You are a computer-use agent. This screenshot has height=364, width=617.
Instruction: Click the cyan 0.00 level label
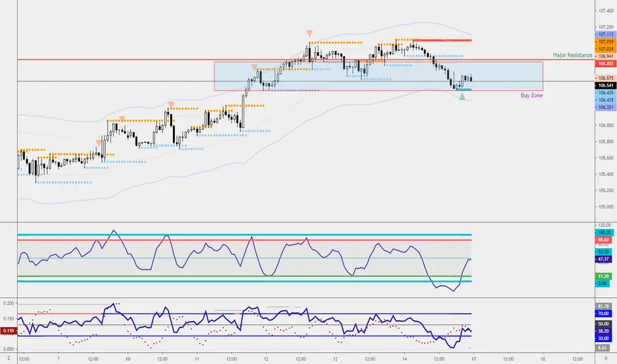click(x=602, y=283)
